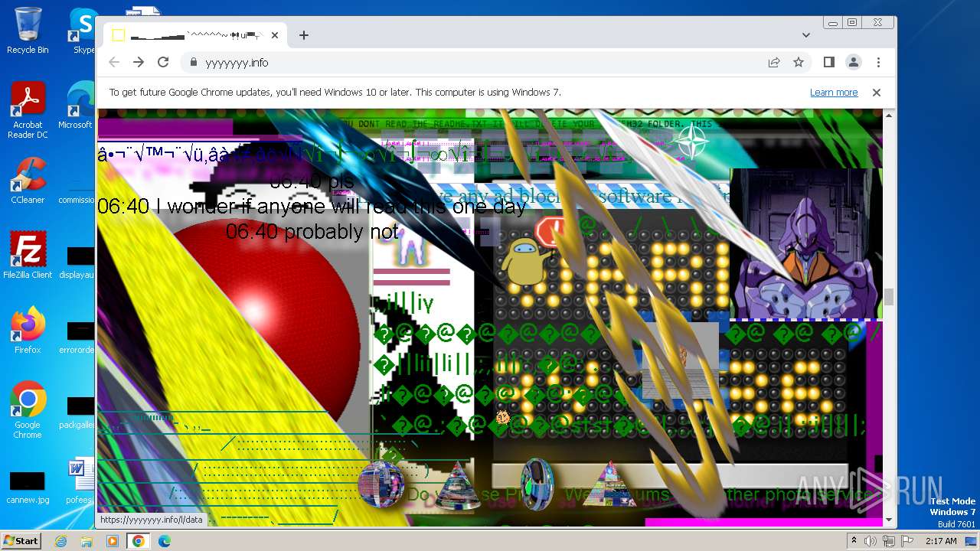The width and height of the screenshot is (980, 551).
Task: Bookmark this page with the star icon
Action: pyautogui.click(x=799, y=62)
